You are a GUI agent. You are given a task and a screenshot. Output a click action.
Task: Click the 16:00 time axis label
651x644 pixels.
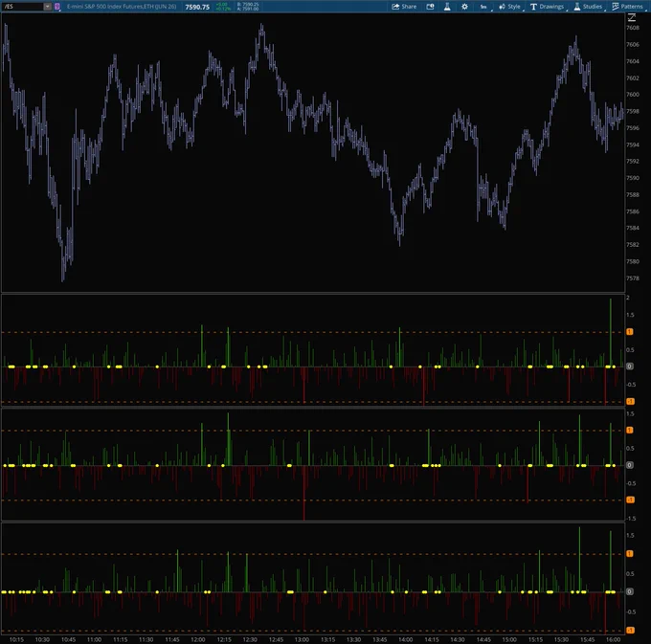(x=614, y=639)
